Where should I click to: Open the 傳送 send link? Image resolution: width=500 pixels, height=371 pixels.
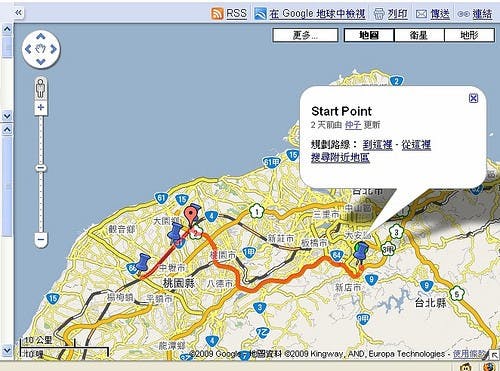coord(440,14)
